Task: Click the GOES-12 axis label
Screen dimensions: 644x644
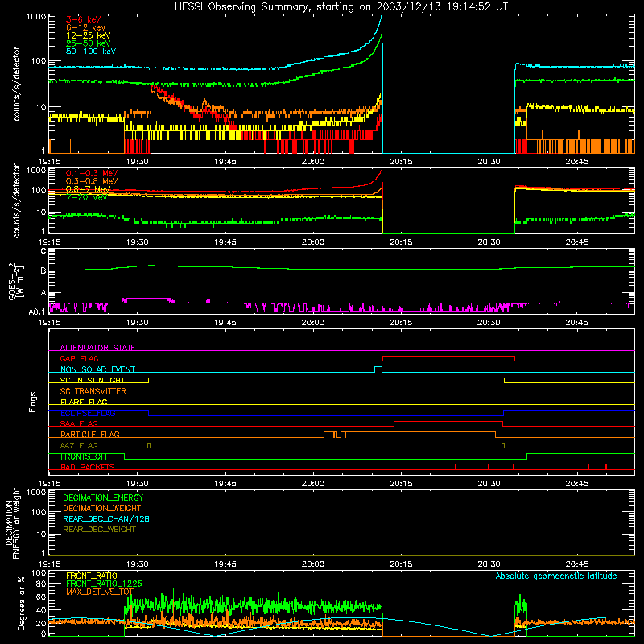Action: coord(15,281)
